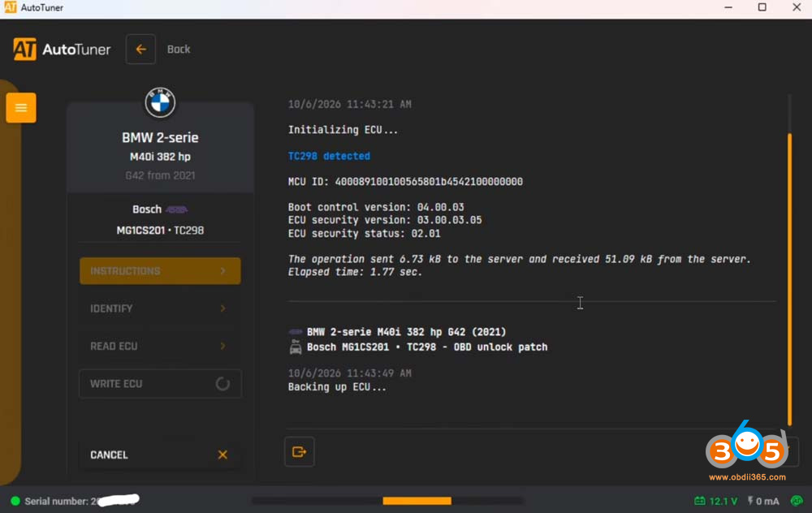Click the 'Elapsed time: 1.77 sec.' line
Viewport: 812px width, 513px height.
(x=356, y=272)
